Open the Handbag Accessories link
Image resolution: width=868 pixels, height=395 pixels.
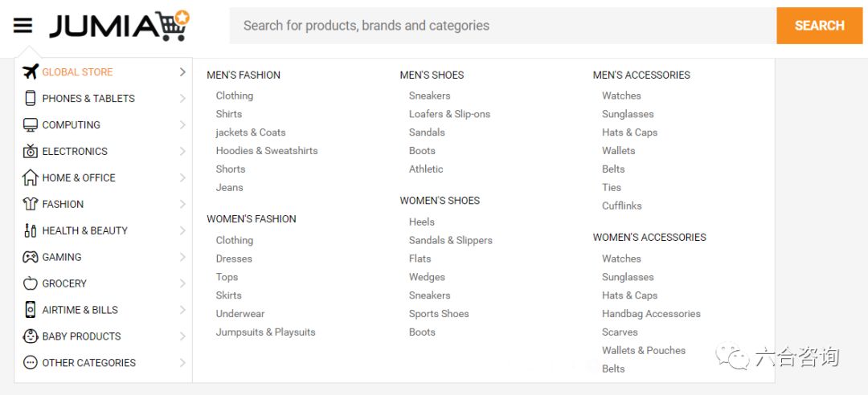pos(651,314)
